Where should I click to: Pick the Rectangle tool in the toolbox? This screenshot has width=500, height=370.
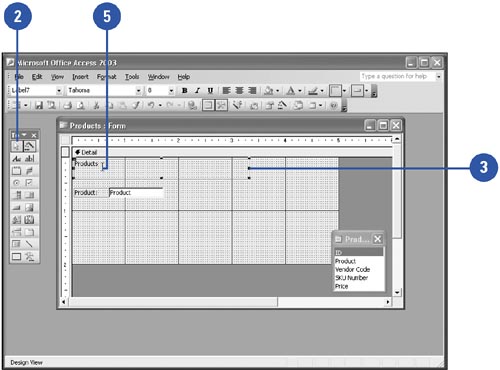(x=16, y=256)
